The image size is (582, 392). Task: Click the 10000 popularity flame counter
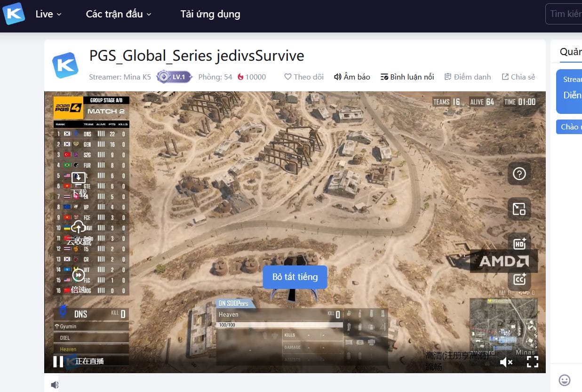[x=252, y=77]
